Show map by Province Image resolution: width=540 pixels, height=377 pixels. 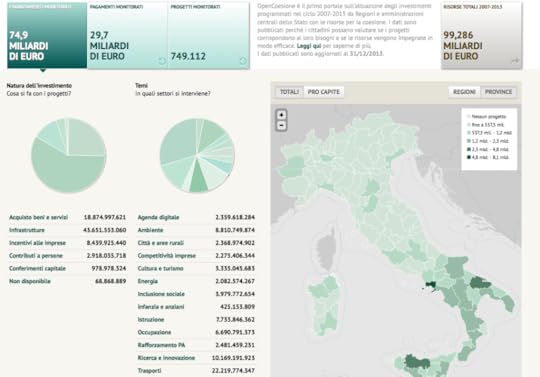[x=498, y=92]
